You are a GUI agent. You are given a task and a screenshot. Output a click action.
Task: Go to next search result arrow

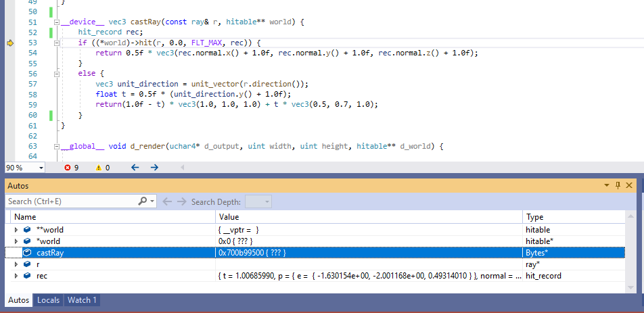181,201
